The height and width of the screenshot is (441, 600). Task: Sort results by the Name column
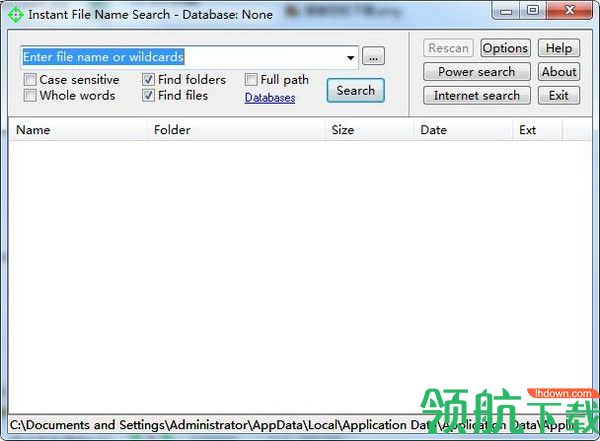(x=78, y=130)
